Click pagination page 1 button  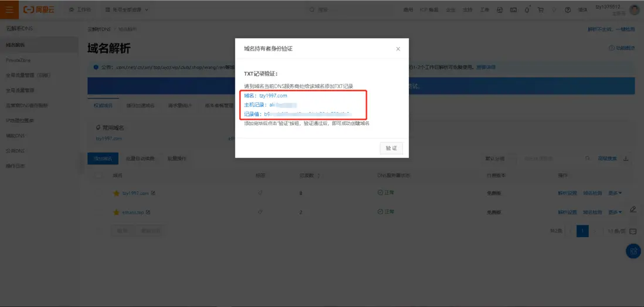[582, 231]
